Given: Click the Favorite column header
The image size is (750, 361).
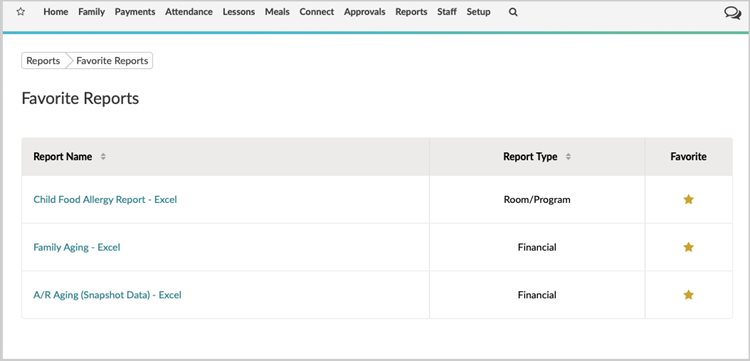Looking at the screenshot, I should 688,157.
